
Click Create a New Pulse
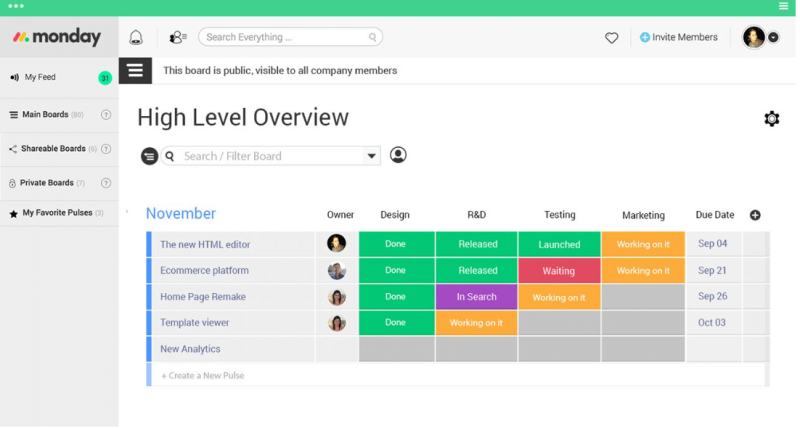(x=203, y=375)
